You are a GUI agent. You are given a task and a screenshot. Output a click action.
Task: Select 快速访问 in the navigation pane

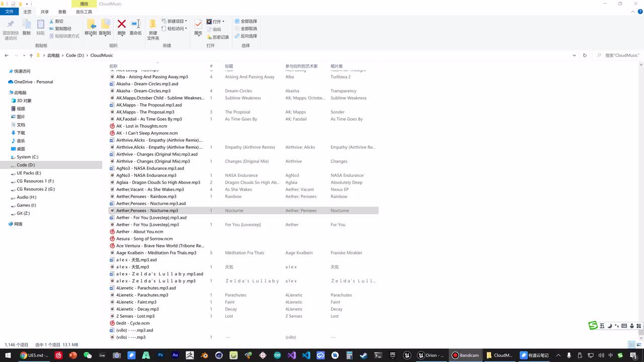pyautogui.click(x=22, y=71)
